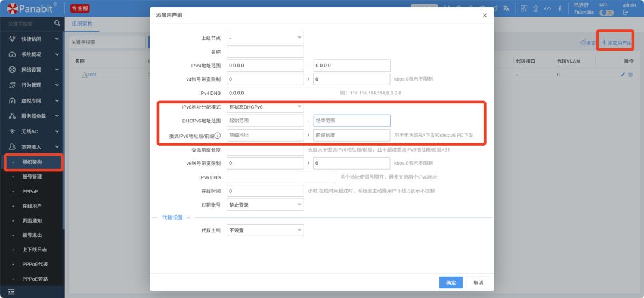Click the sidebar search magnifier icon
Image resolution: width=644 pixels, height=298 pixels.
(x=57, y=23)
